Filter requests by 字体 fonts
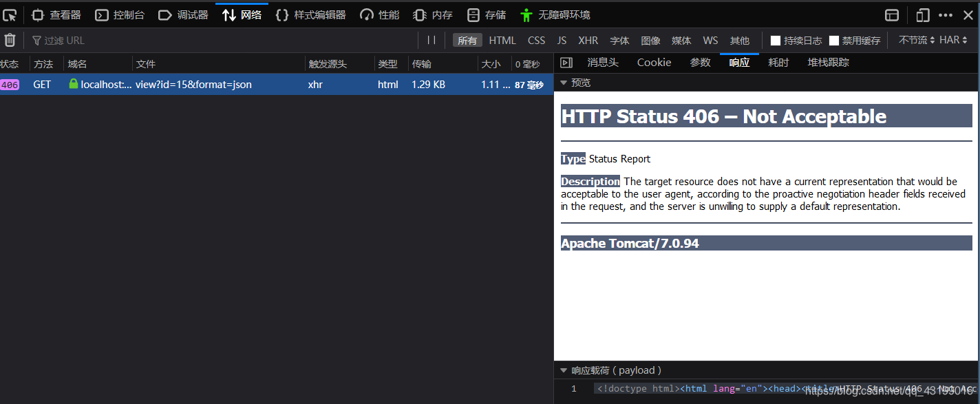The image size is (980, 404). point(619,41)
